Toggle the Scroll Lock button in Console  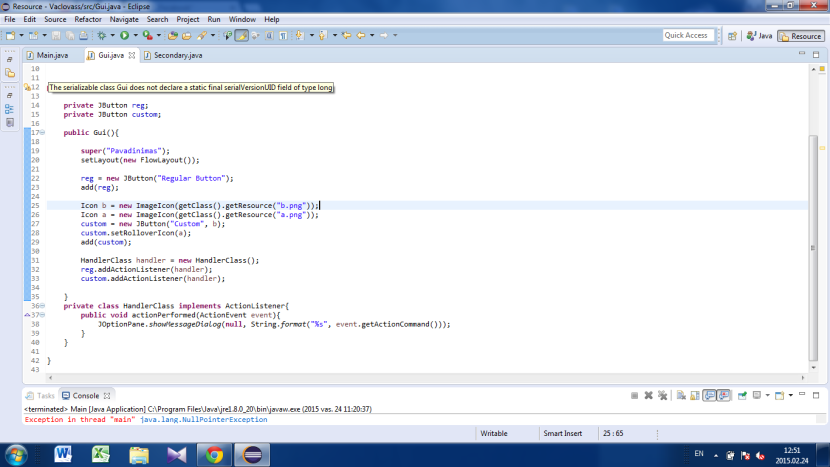695,396
